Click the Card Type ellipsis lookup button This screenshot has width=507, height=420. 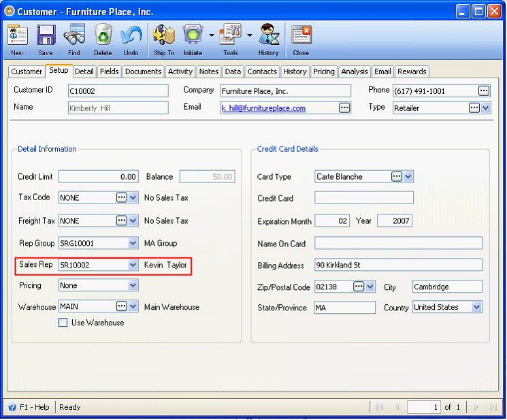coord(397,176)
